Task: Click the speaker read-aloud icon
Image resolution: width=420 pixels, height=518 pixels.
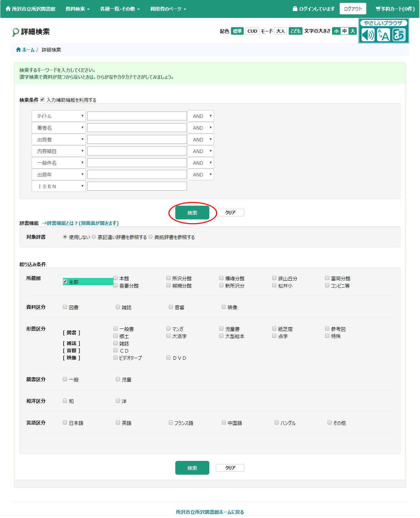Action: 368,35
